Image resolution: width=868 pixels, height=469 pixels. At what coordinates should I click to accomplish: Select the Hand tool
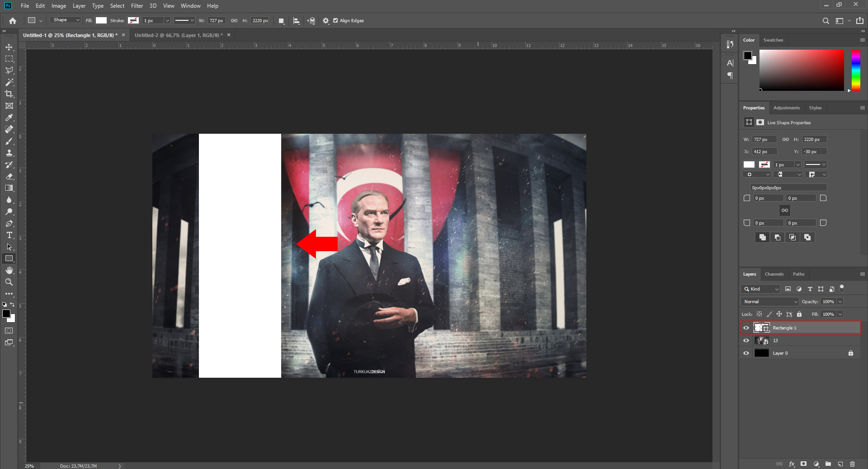[x=9, y=270]
